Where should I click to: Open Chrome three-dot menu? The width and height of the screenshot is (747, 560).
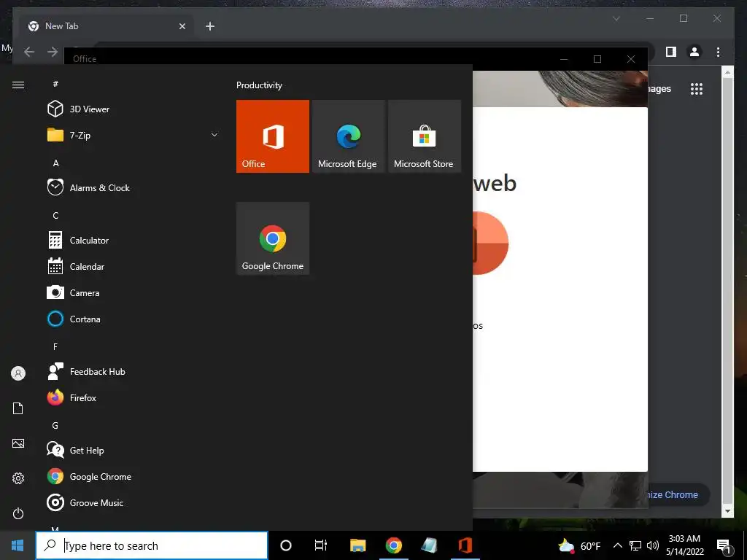(718, 52)
